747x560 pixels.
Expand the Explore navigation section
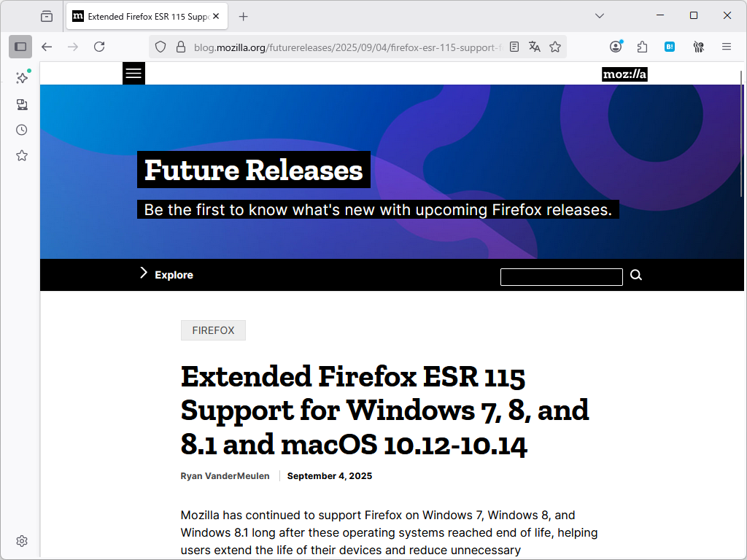point(166,274)
